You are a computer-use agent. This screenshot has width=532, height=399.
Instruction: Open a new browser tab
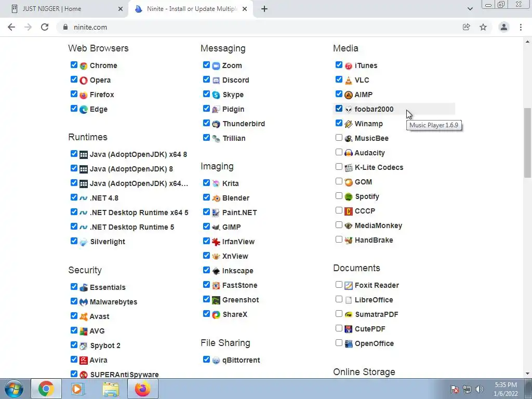click(264, 9)
